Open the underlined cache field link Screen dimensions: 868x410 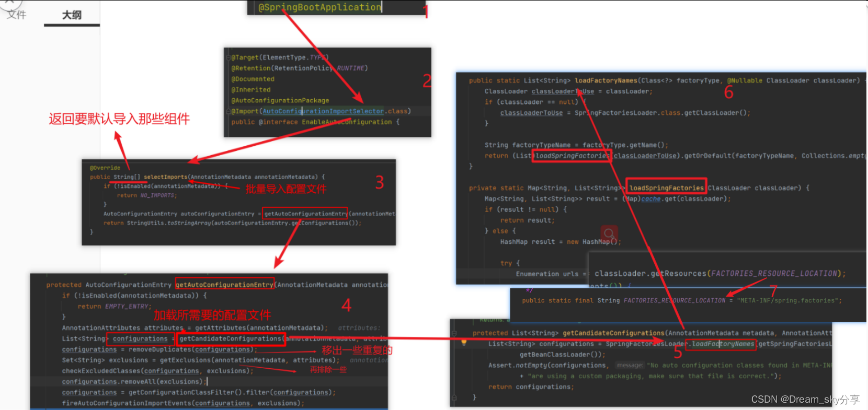650,199
